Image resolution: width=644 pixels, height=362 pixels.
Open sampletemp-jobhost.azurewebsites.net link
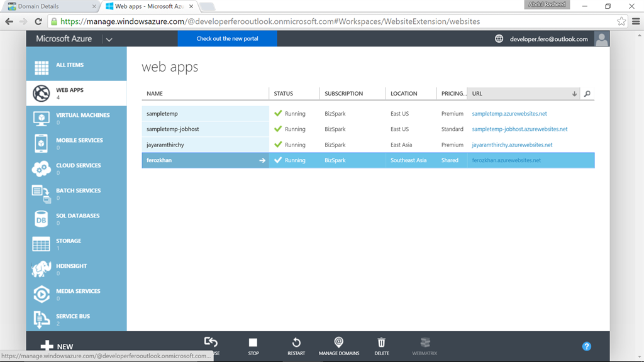(519, 129)
